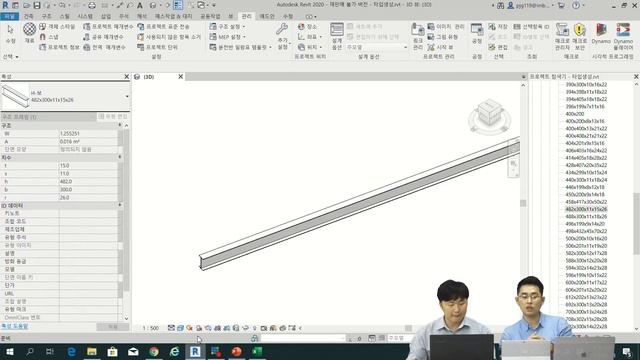Open Shared Parameters (공유 매개변수)
Image resolution: width=640 pixels, height=360 pixels.
[103, 37]
